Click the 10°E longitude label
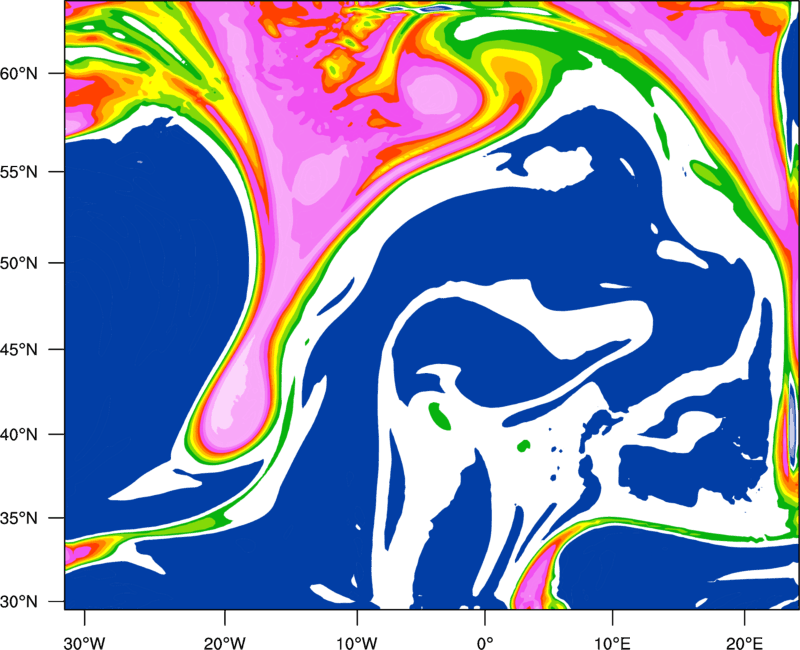Screen dimensions: 800x650 click(x=612, y=643)
